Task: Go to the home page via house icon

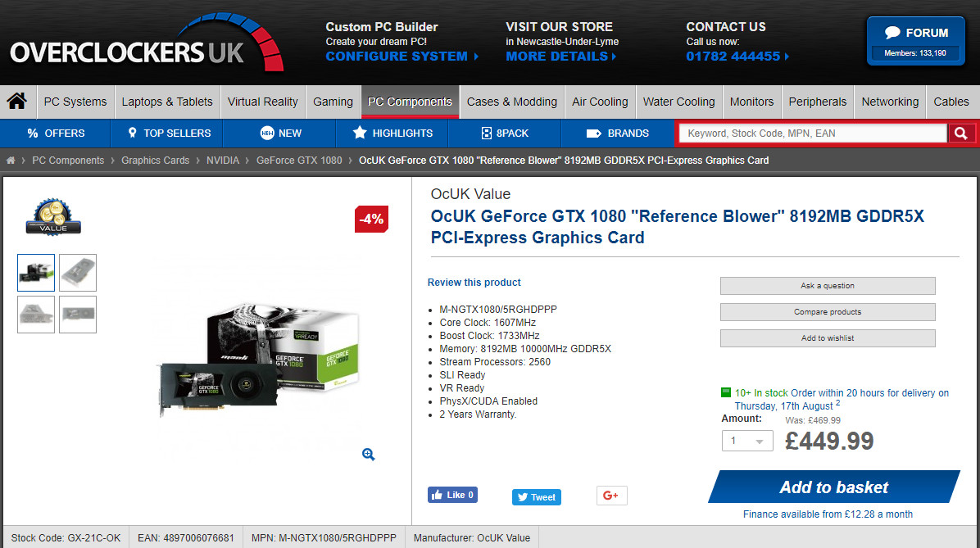Action: (x=17, y=102)
